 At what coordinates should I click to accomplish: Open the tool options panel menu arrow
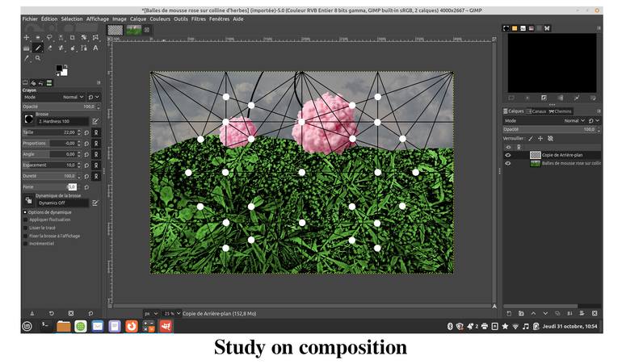tap(99, 82)
